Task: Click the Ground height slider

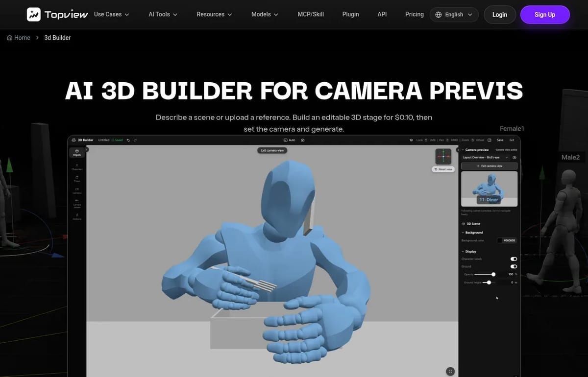Action: coord(489,283)
